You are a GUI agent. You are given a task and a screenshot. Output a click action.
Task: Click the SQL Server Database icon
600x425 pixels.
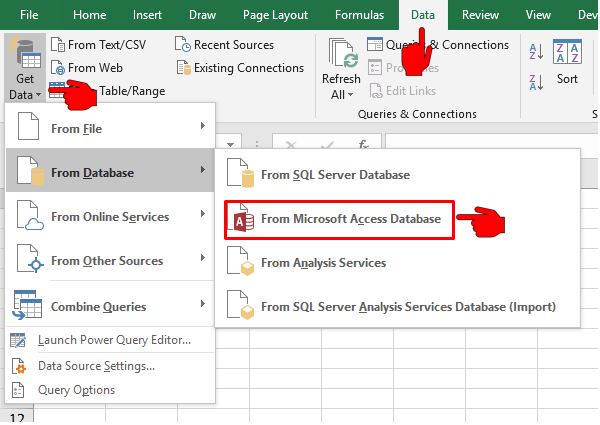240,173
